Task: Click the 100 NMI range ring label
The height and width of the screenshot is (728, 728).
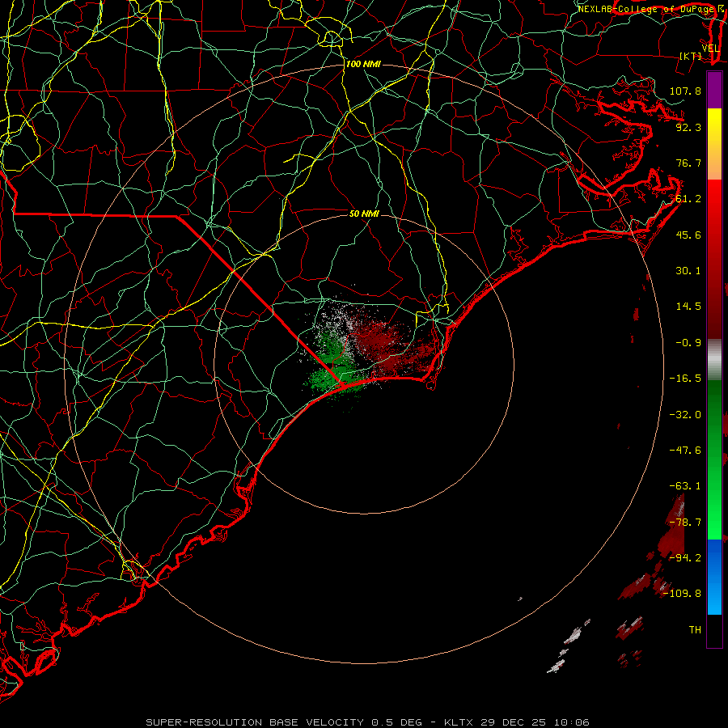Action: [363, 64]
